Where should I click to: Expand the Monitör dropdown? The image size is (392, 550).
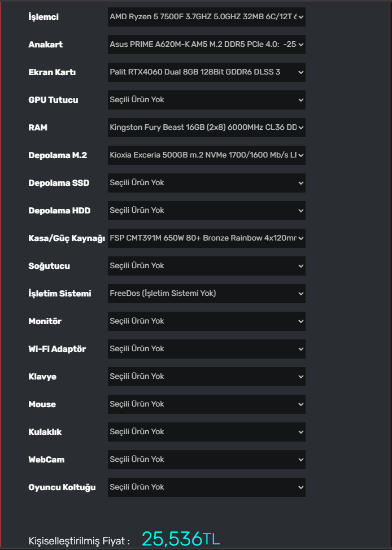tap(206, 321)
